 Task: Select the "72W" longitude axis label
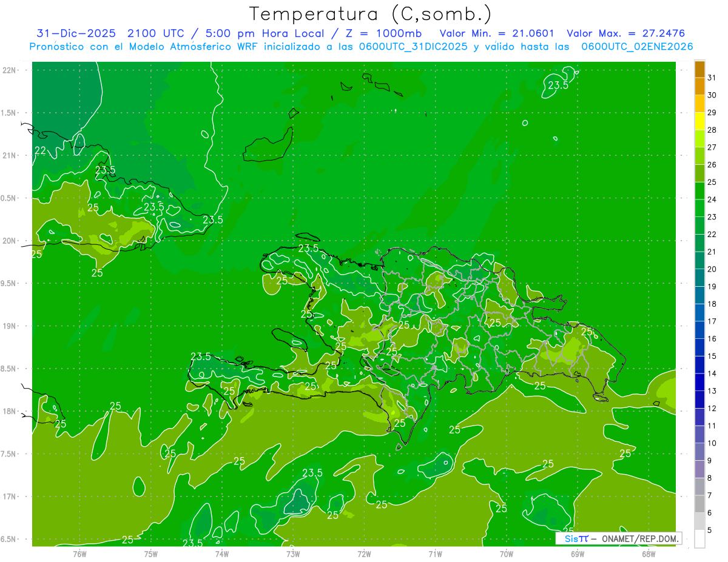(365, 554)
